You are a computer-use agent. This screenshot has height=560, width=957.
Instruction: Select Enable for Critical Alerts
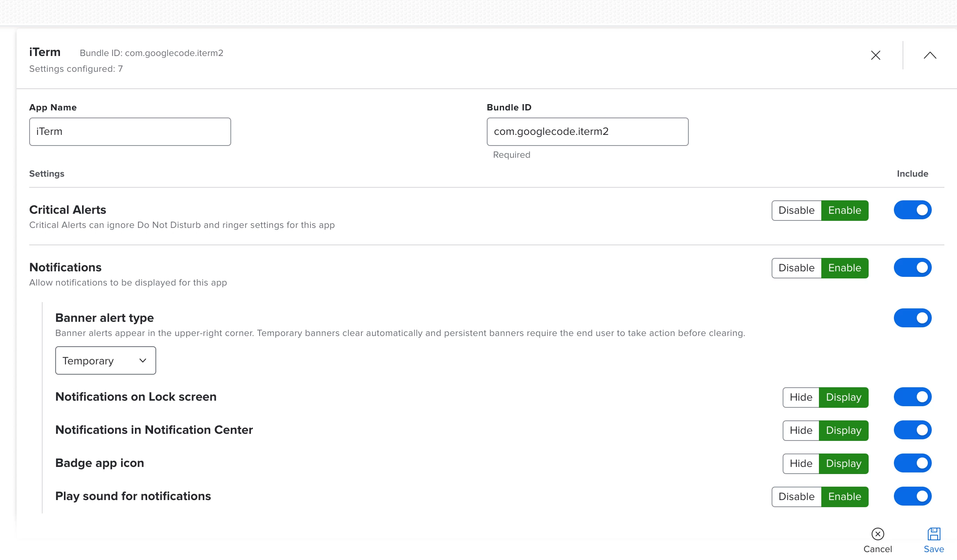[845, 211]
